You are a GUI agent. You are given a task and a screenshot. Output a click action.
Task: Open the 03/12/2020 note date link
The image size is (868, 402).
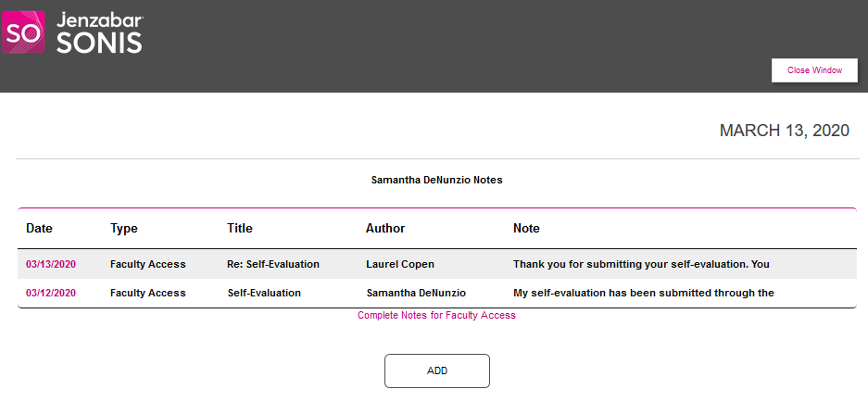point(51,293)
